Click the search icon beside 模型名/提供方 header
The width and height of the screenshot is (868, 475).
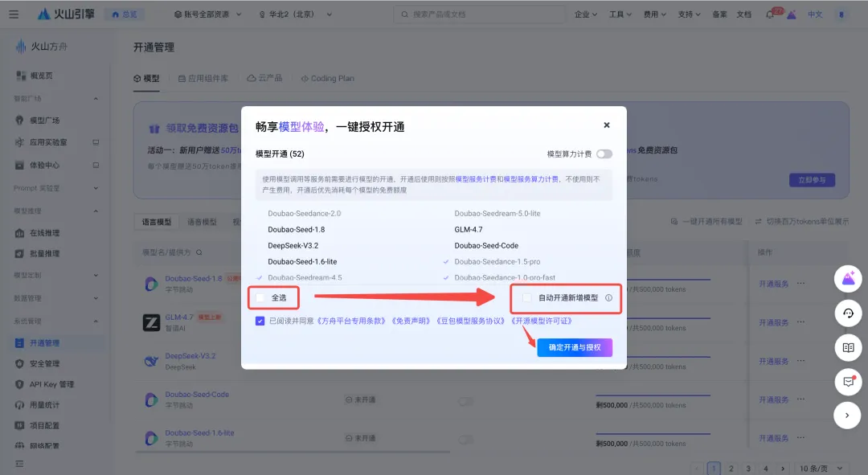pos(199,252)
